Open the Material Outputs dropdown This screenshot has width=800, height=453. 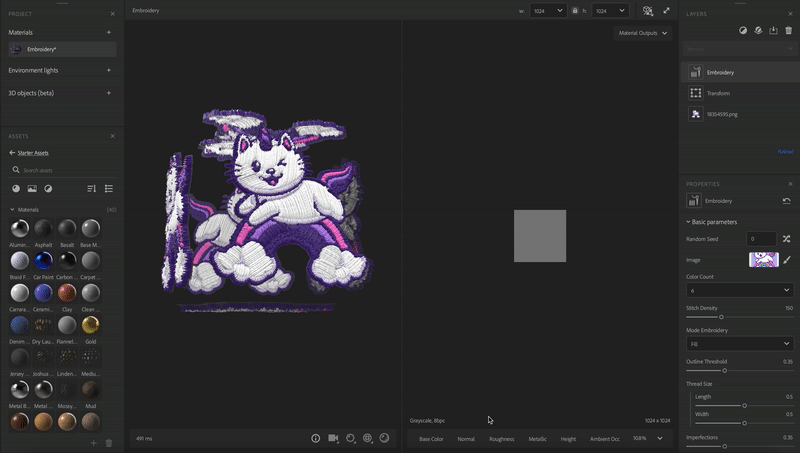(642, 33)
